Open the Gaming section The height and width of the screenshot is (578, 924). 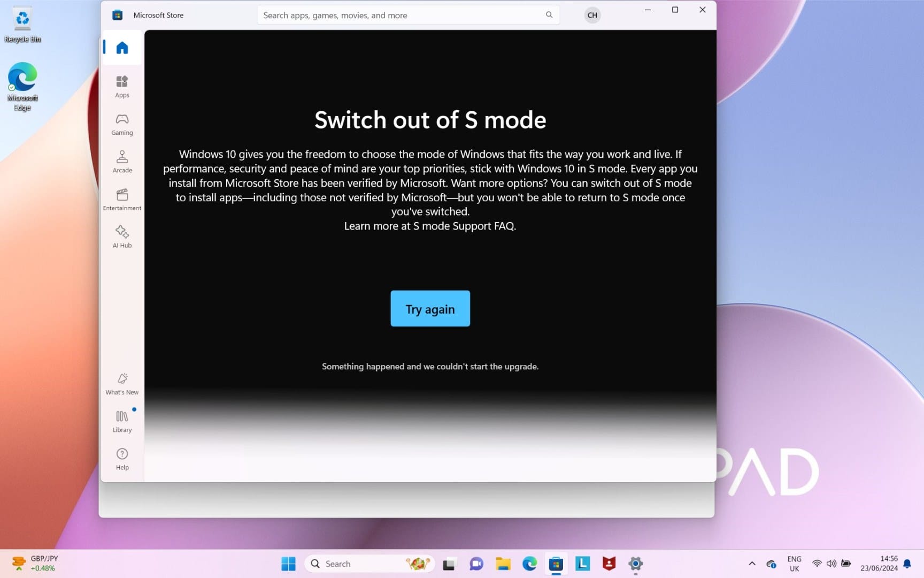(x=122, y=124)
